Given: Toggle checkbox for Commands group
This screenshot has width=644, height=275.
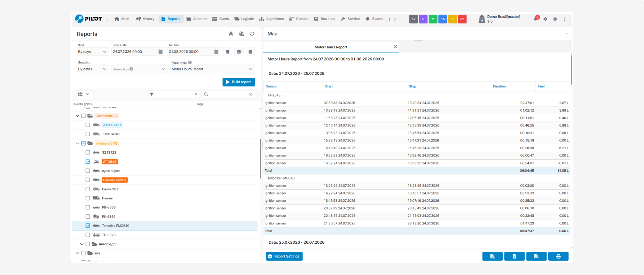Looking at the screenshot, I should 84,116.
